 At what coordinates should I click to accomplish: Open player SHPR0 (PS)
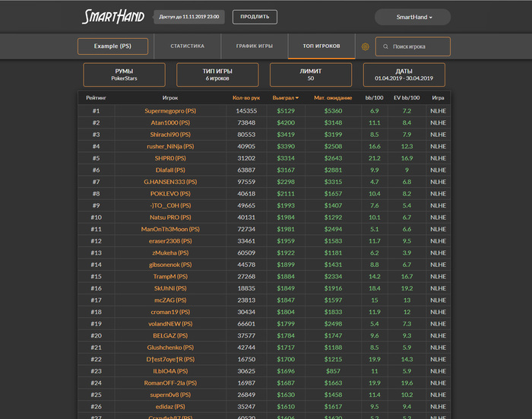pos(170,158)
